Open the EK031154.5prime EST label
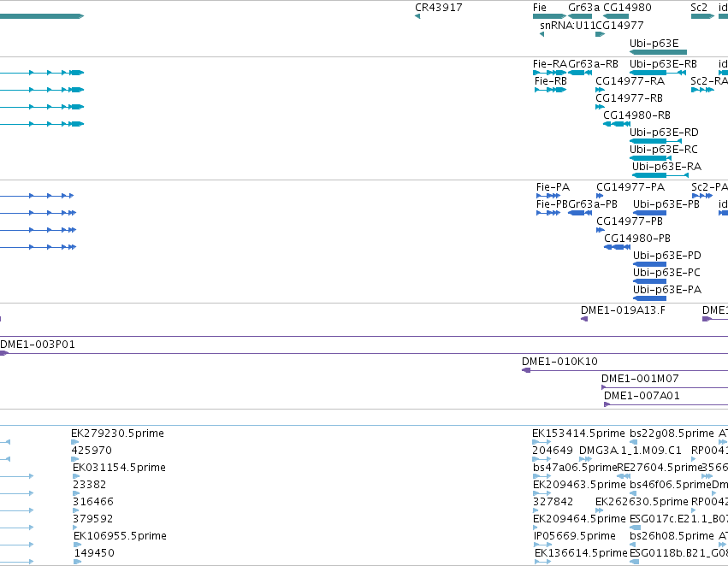Screen dimensions: 728x566 [119, 469]
